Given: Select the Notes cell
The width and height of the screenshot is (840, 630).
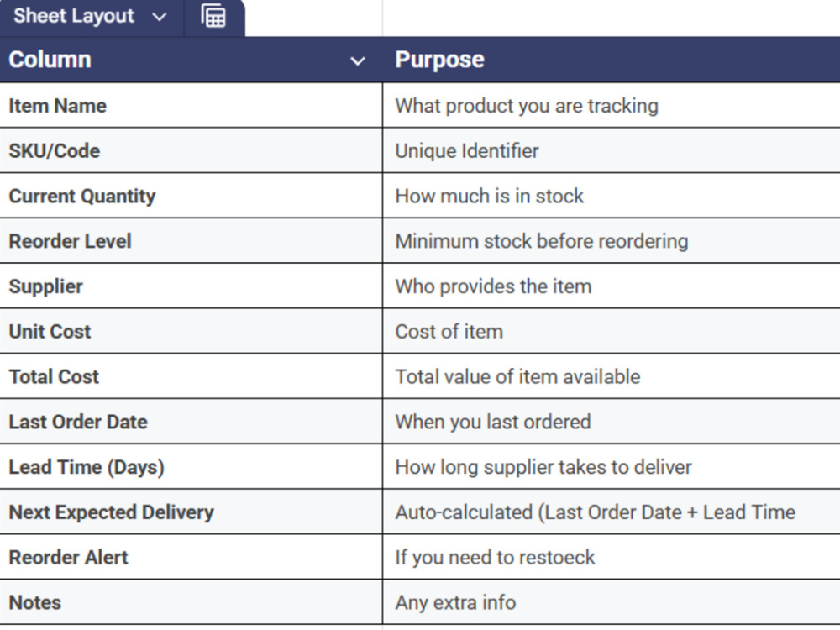Looking at the screenshot, I should pos(192,601).
